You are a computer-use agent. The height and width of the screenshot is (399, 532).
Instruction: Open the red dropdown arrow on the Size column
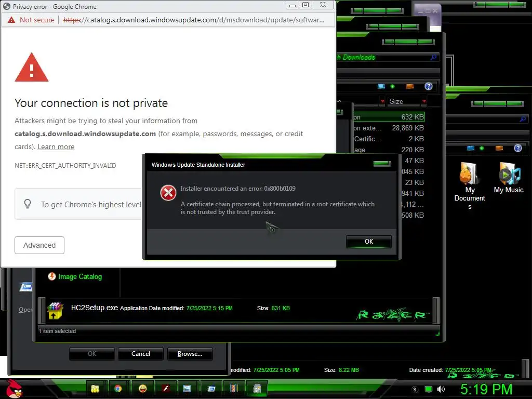424,101
